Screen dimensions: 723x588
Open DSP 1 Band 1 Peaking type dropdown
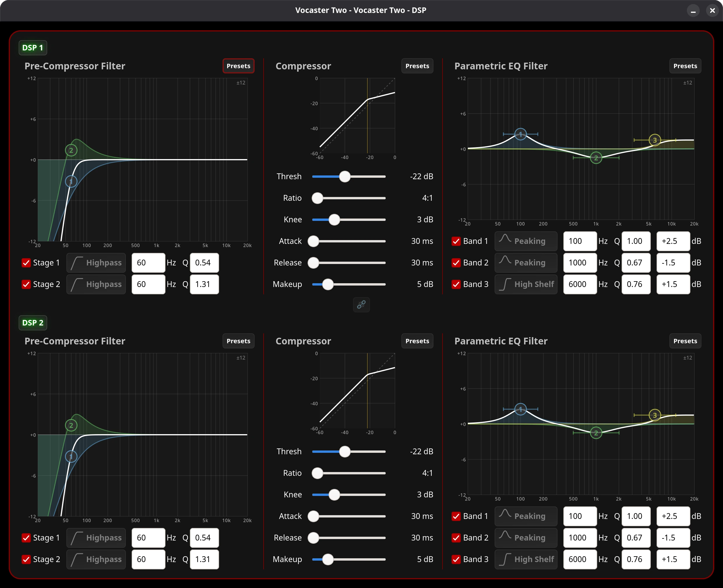coord(526,241)
